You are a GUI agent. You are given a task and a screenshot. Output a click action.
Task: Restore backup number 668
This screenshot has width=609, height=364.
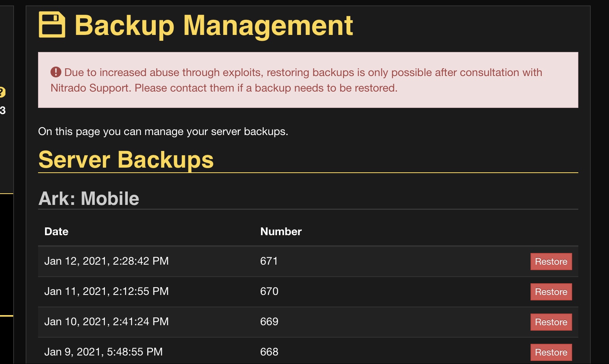click(x=551, y=352)
